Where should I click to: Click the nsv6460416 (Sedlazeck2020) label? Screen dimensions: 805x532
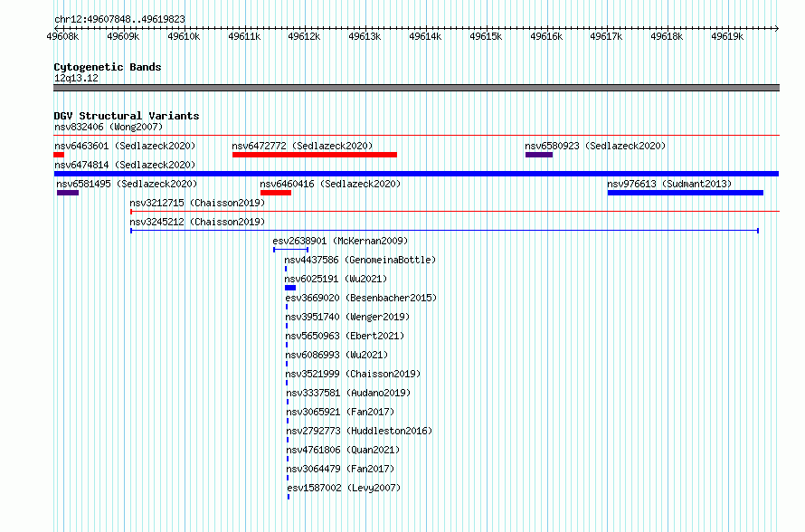point(330,184)
